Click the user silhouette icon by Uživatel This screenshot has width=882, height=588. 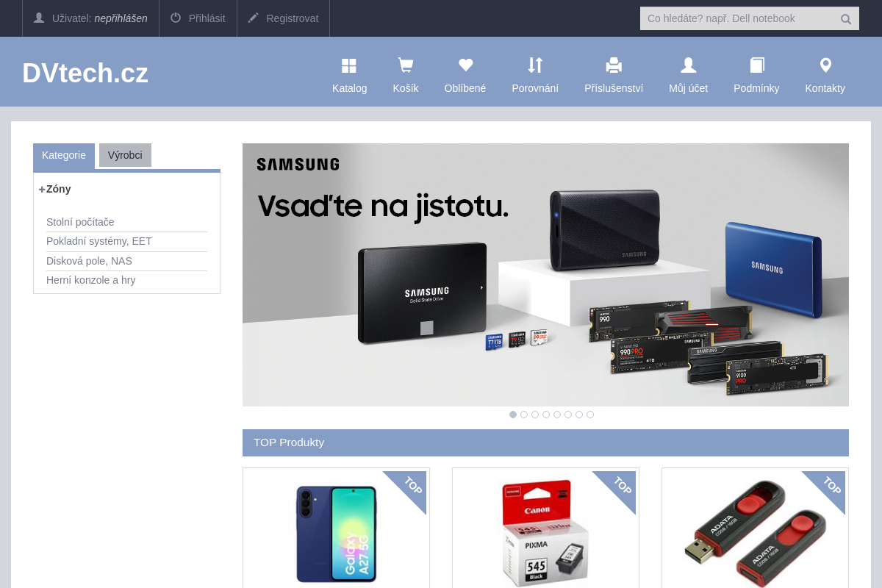[39, 18]
